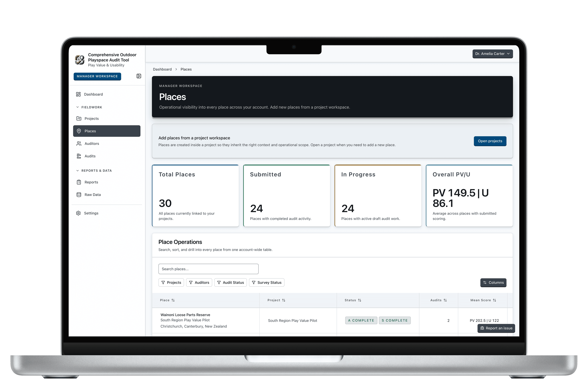Open the Audit Status filter
Viewport: 588px width, 382px height.
230,283
